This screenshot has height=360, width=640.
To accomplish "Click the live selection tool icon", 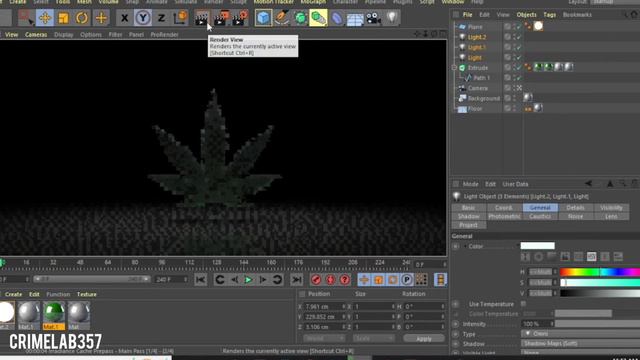I will [25, 18].
